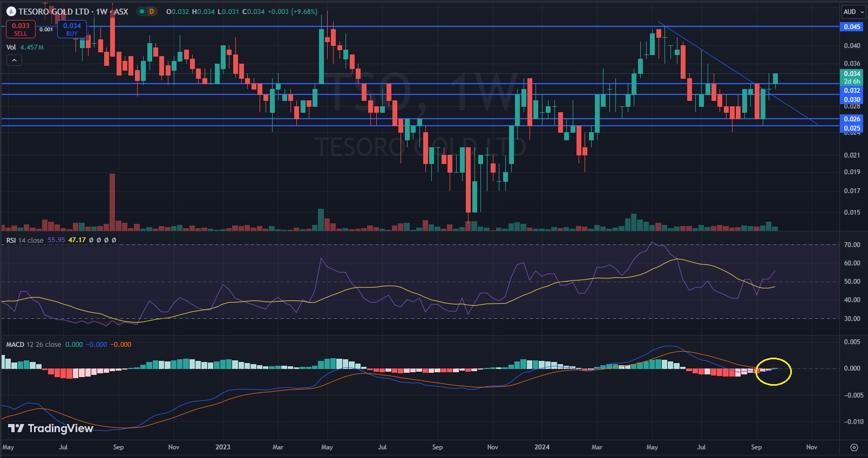Click the 0.034 BUY button

pos(72,29)
